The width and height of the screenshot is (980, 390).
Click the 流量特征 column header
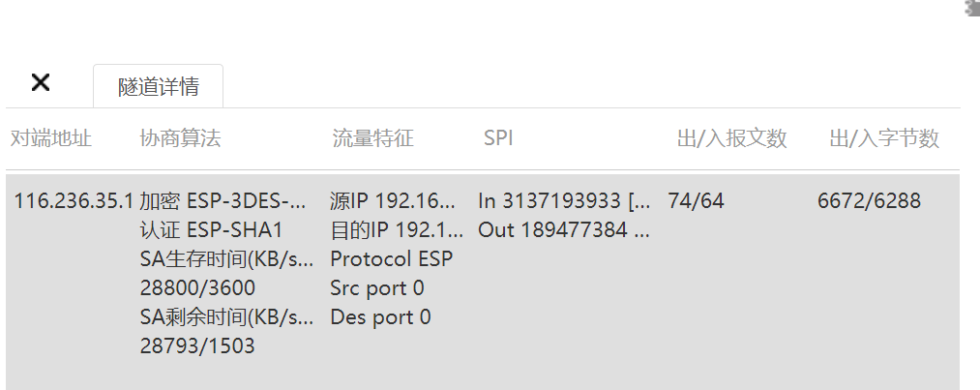point(373,139)
